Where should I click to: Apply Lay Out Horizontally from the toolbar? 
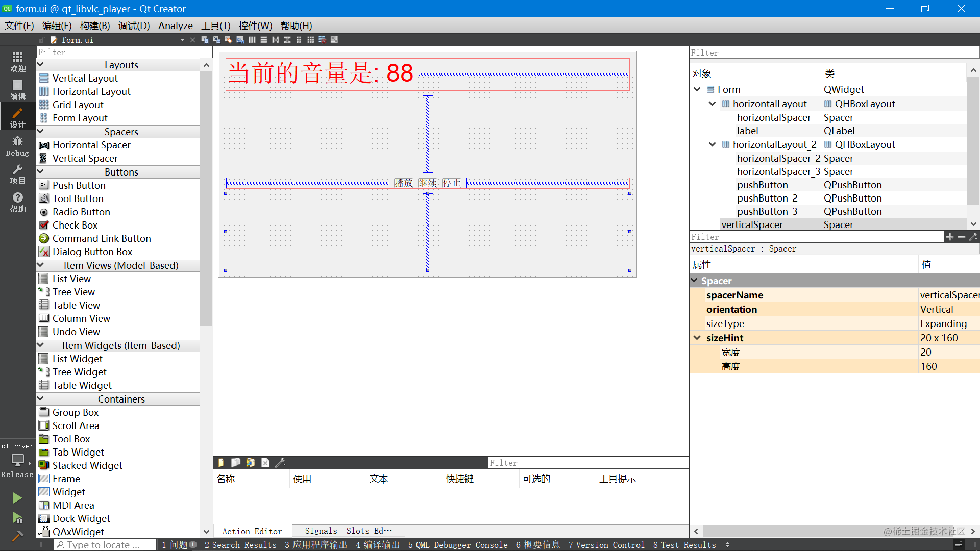(252, 40)
